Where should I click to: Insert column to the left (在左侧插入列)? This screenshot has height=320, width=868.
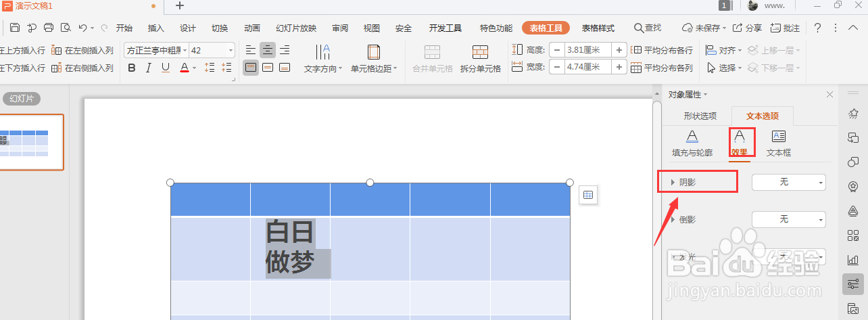point(82,51)
